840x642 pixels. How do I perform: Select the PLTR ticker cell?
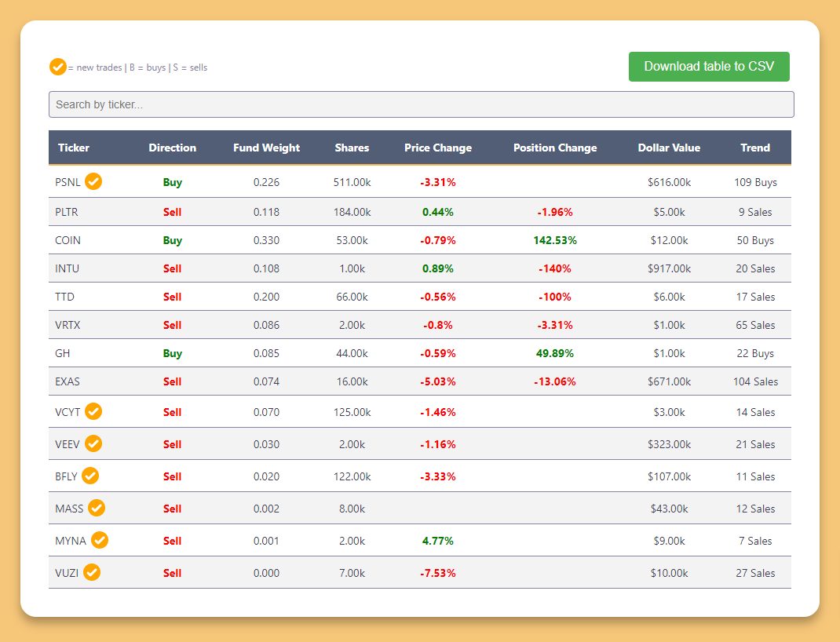pyautogui.click(x=67, y=212)
